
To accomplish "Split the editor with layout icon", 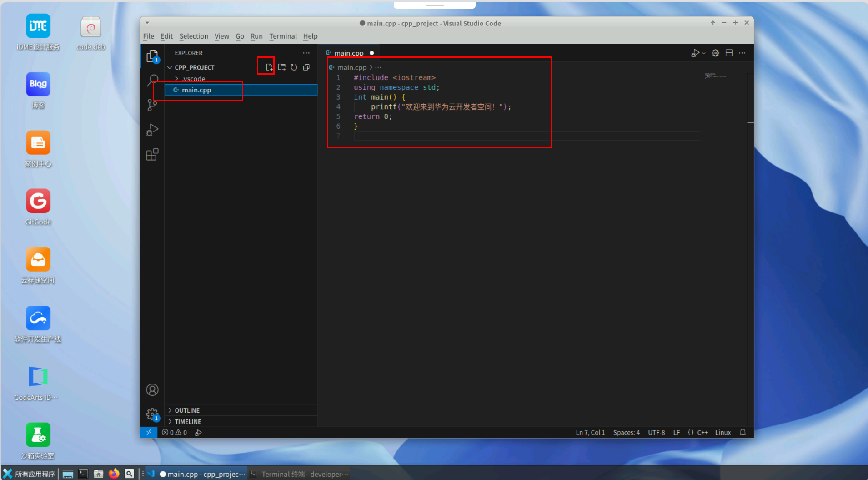I will coord(729,53).
